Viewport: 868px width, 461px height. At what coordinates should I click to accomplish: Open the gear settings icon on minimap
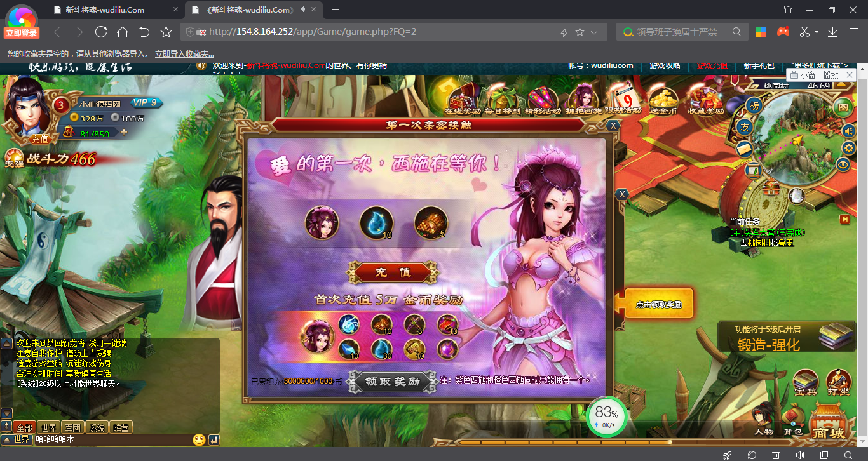coord(849,148)
